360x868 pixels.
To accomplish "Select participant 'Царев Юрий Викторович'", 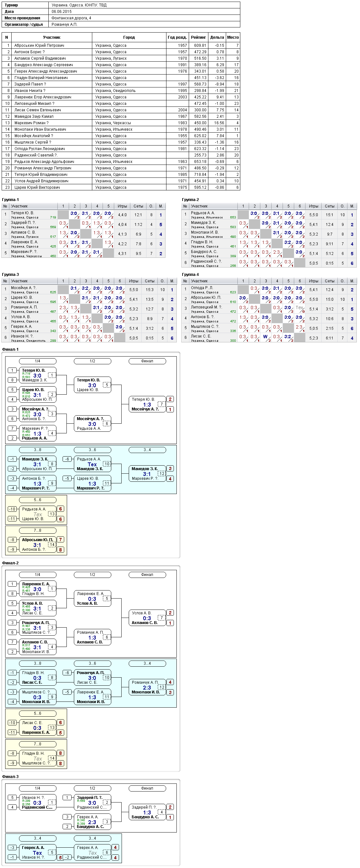I will point(37,187).
